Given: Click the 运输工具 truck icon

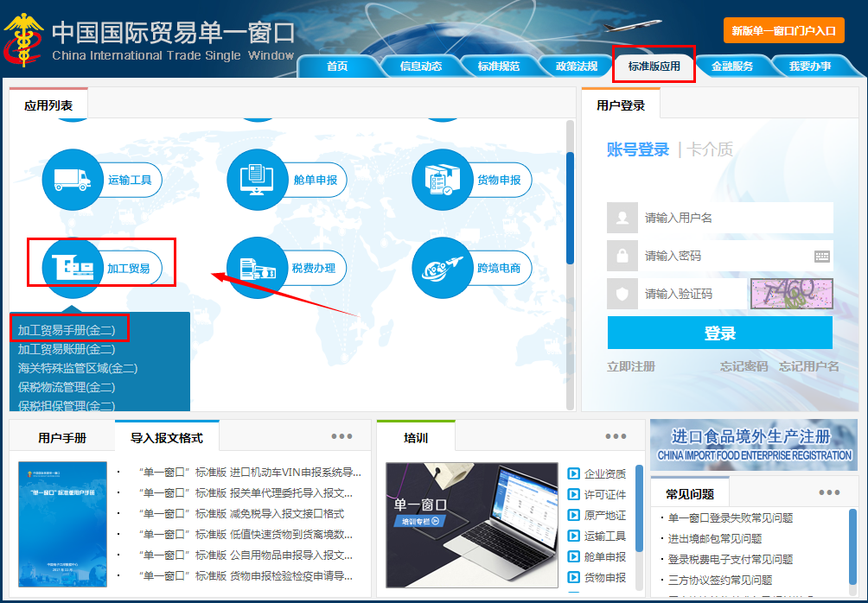Looking at the screenshot, I should coord(73,180).
